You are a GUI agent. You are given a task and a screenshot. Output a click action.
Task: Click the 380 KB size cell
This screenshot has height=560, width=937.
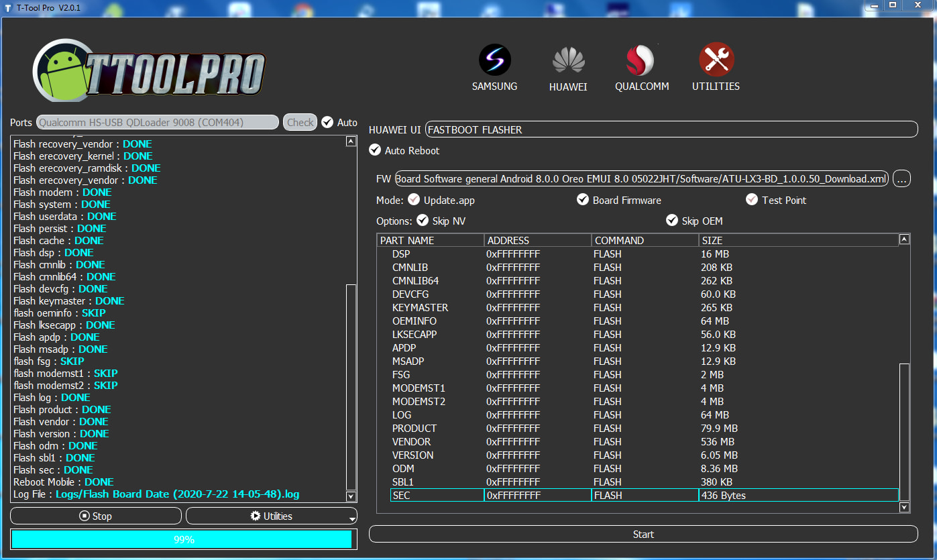pyautogui.click(x=716, y=482)
